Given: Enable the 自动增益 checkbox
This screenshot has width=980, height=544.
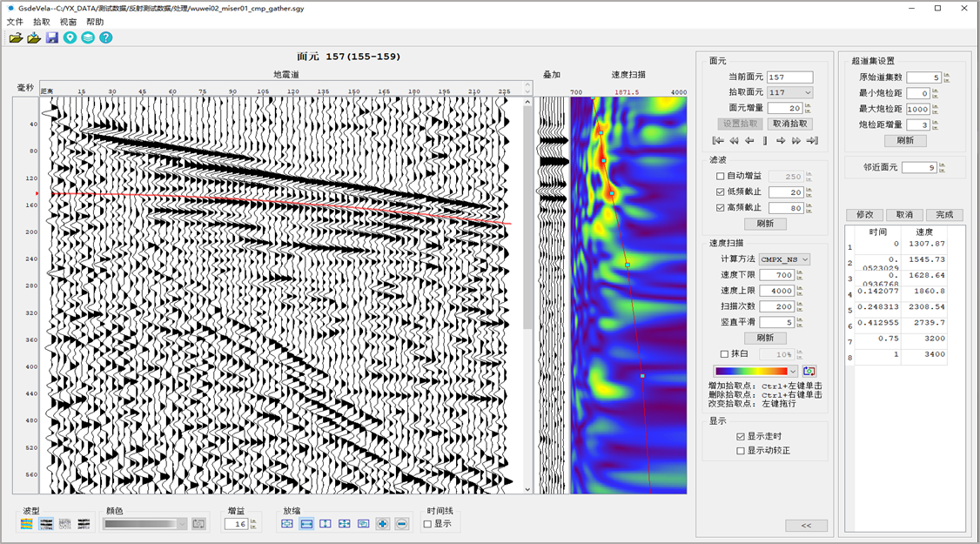Looking at the screenshot, I should [720, 177].
